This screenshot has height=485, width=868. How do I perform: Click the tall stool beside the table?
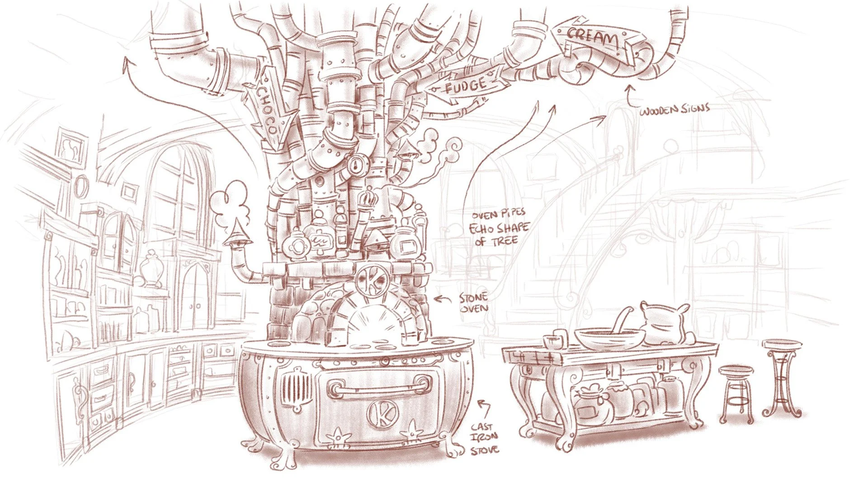tap(782, 377)
